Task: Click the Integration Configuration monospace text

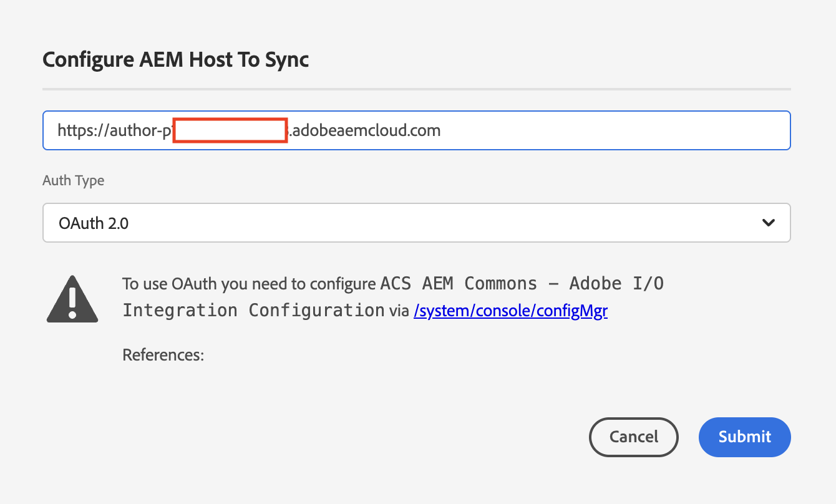Action: pyautogui.click(x=253, y=311)
